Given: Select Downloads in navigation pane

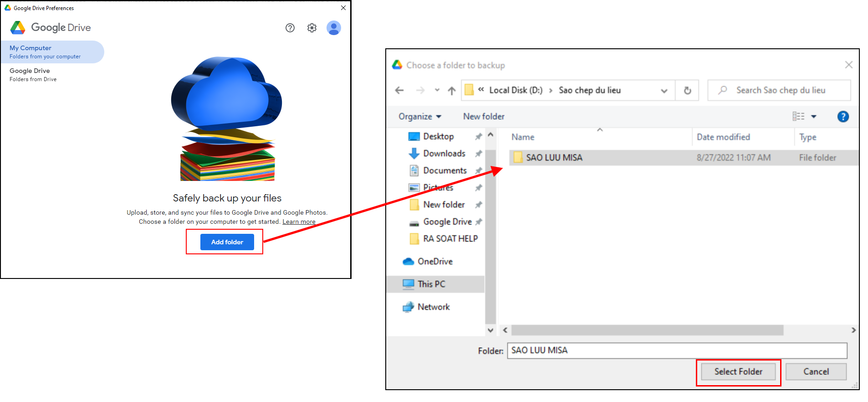Looking at the screenshot, I should click(444, 154).
